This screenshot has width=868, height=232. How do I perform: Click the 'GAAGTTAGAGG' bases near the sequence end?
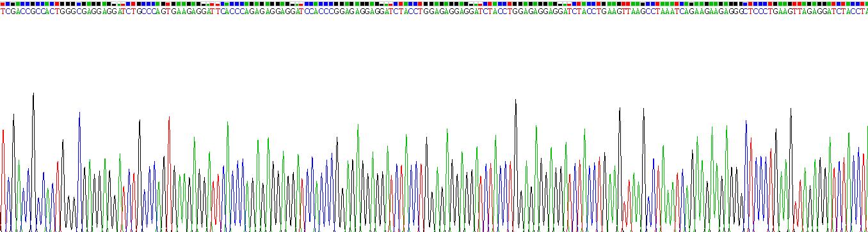point(800,12)
